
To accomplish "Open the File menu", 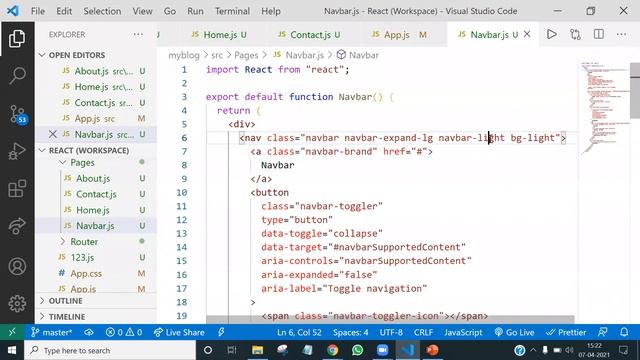I will coord(38,11).
